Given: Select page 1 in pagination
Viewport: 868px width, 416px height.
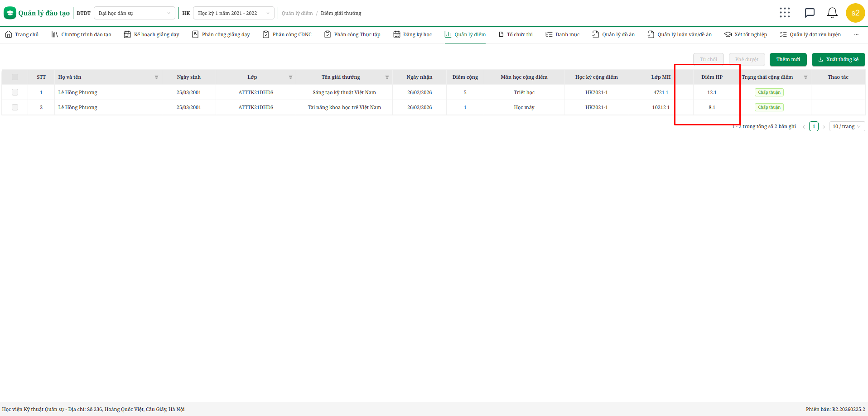Looking at the screenshot, I should 814,127.
